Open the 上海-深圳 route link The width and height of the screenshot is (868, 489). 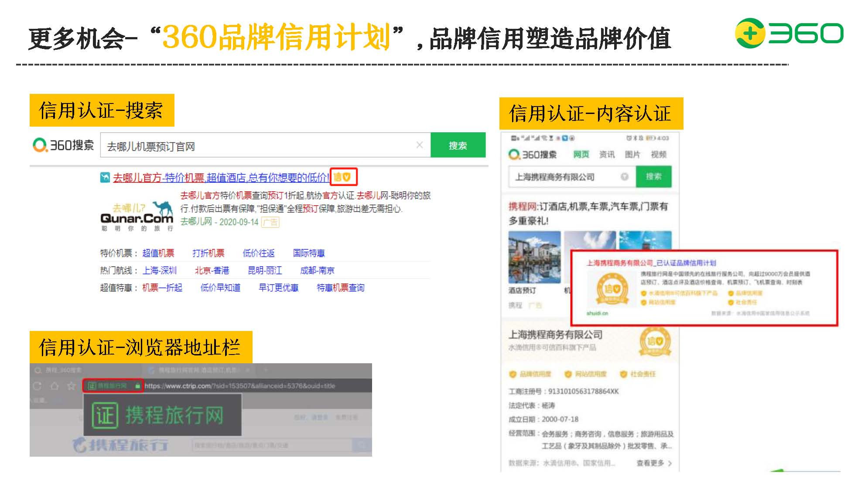[x=160, y=271]
